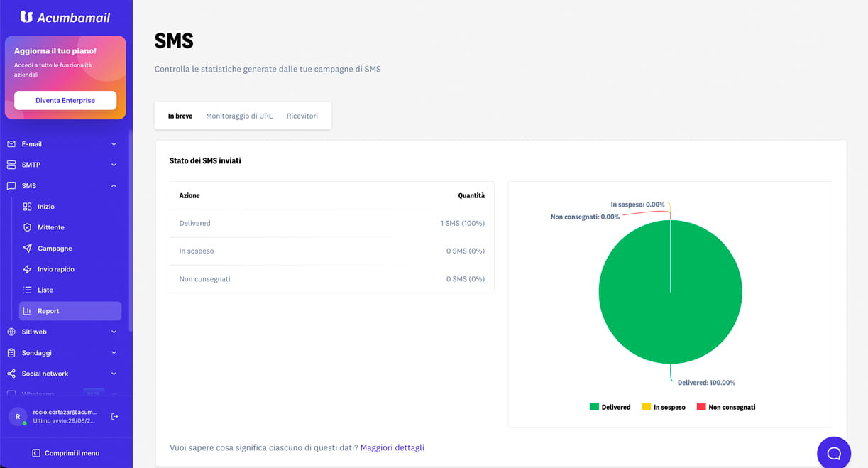Toggle Delivered series in chart legend

pos(610,407)
